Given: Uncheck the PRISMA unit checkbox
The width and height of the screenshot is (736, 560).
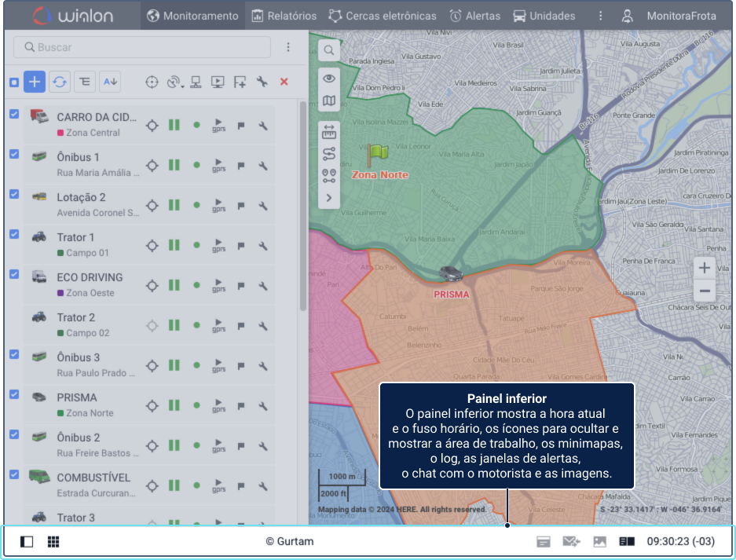Looking at the screenshot, I should [14, 394].
